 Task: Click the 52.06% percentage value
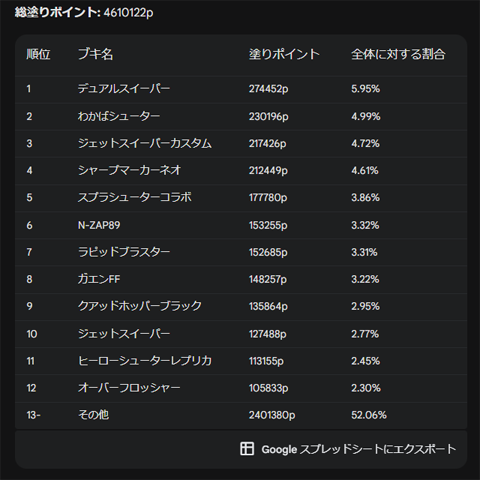tap(369, 415)
